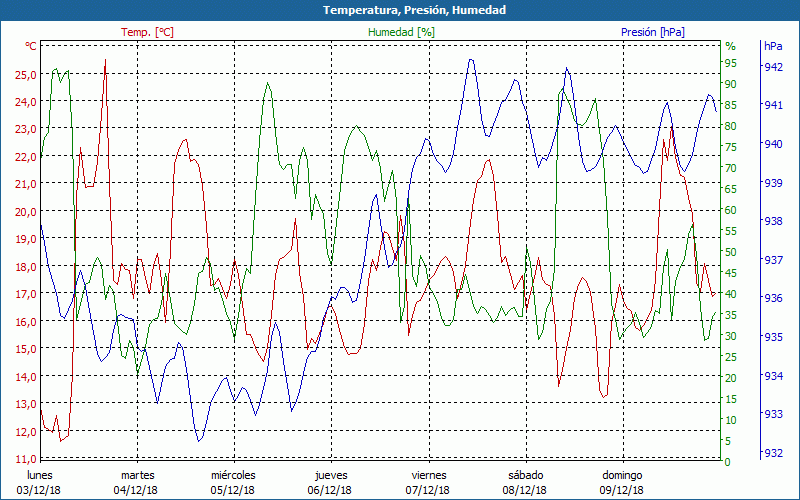Click the 933 hPa pressure axis value
Viewport: 800px width, 500px height.
click(773, 414)
